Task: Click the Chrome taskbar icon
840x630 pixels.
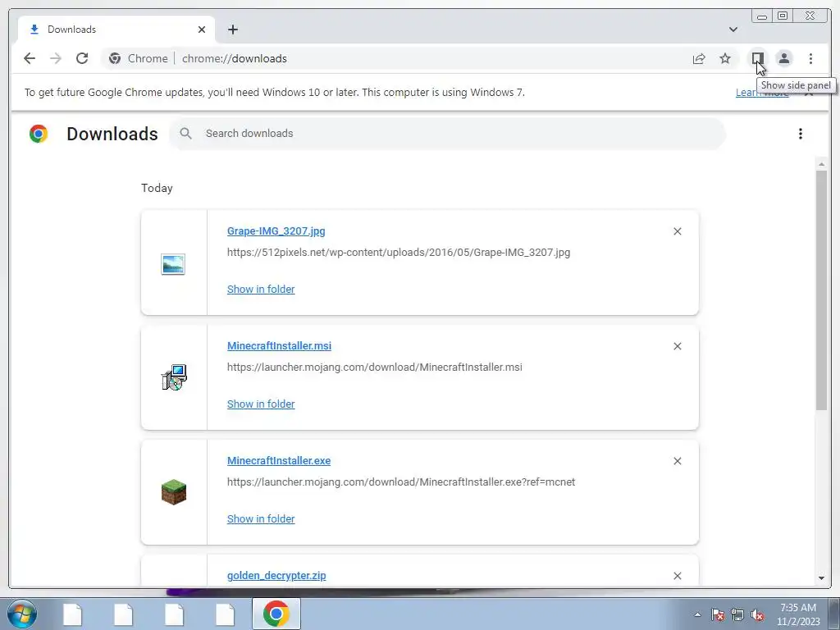Action: tap(276, 614)
